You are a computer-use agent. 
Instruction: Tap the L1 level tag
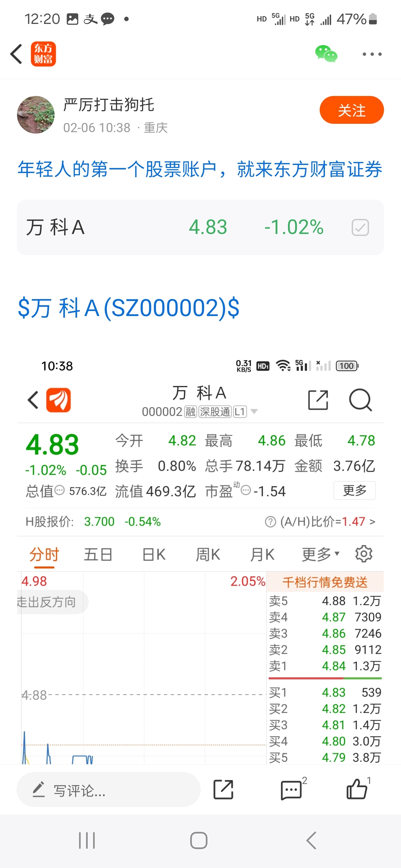240,411
